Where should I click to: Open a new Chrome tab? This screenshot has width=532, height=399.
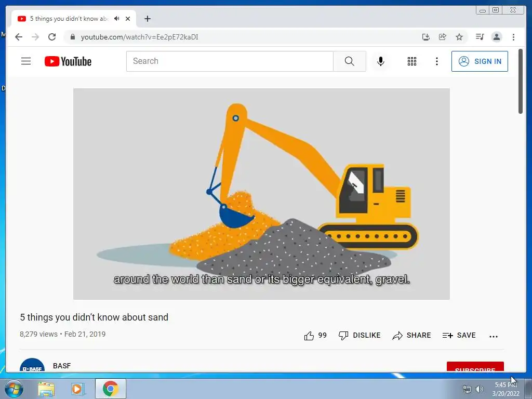tap(147, 19)
